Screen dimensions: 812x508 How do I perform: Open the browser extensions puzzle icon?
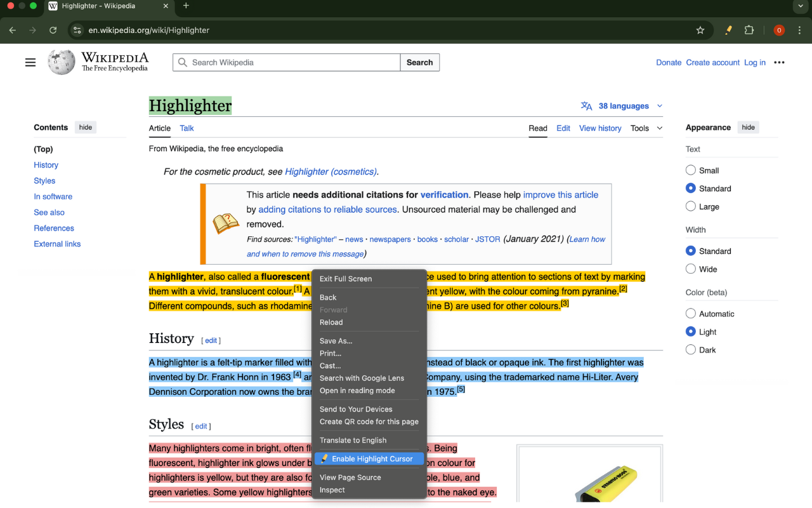pyautogui.click(x=749, y=30)
